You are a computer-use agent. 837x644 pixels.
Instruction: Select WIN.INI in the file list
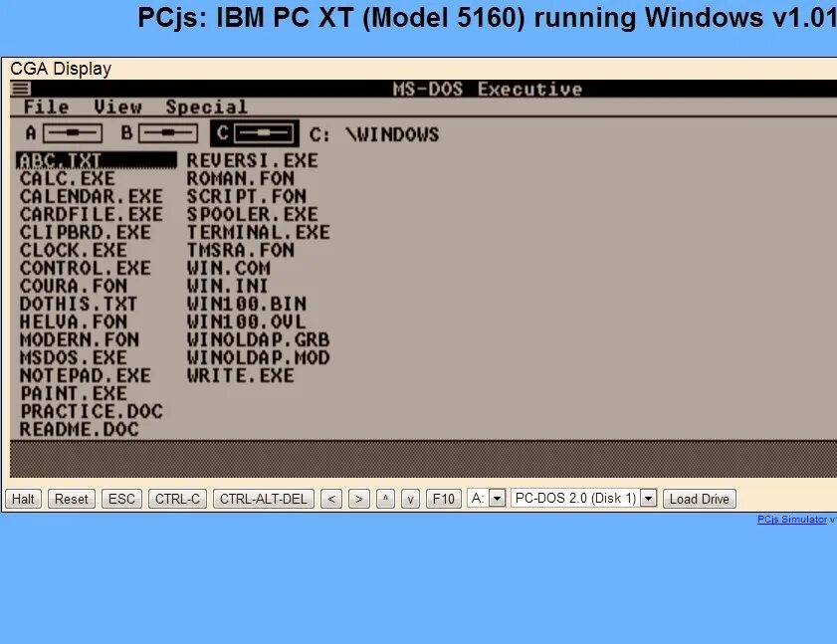coord(227,286)
